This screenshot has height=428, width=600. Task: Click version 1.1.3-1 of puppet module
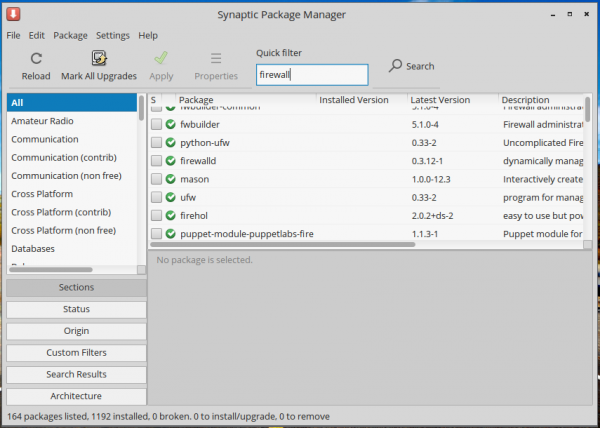[x=425, y=234]
